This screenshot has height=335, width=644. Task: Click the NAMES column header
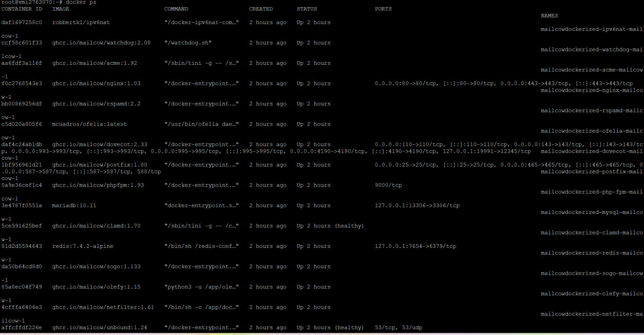549,16
